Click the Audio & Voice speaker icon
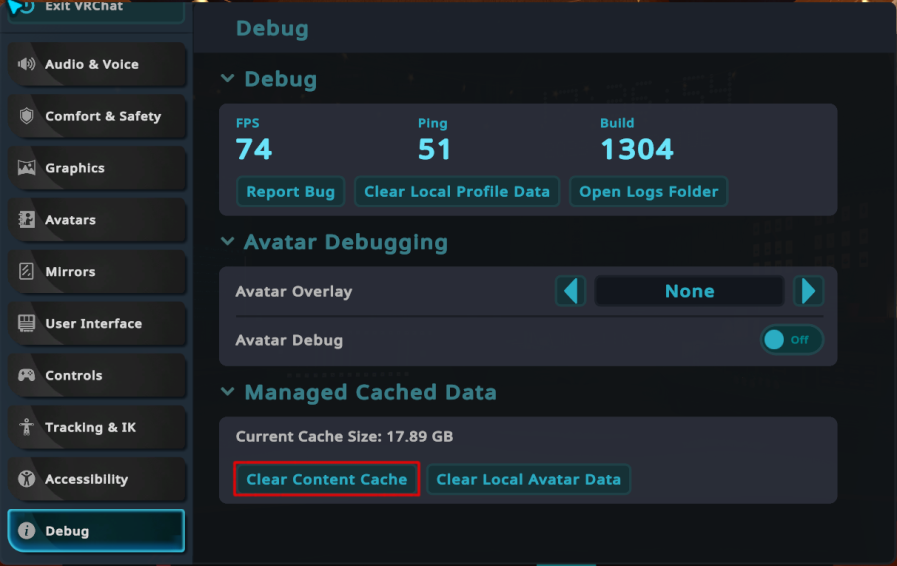The height and width of the screenshot is (566, 897). click(x=27, y=64)
